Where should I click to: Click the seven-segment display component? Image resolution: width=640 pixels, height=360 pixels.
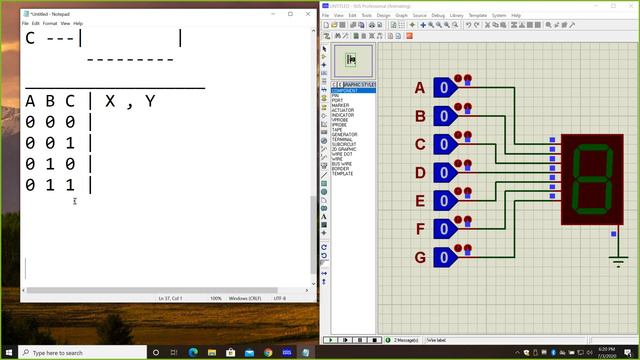592,179
